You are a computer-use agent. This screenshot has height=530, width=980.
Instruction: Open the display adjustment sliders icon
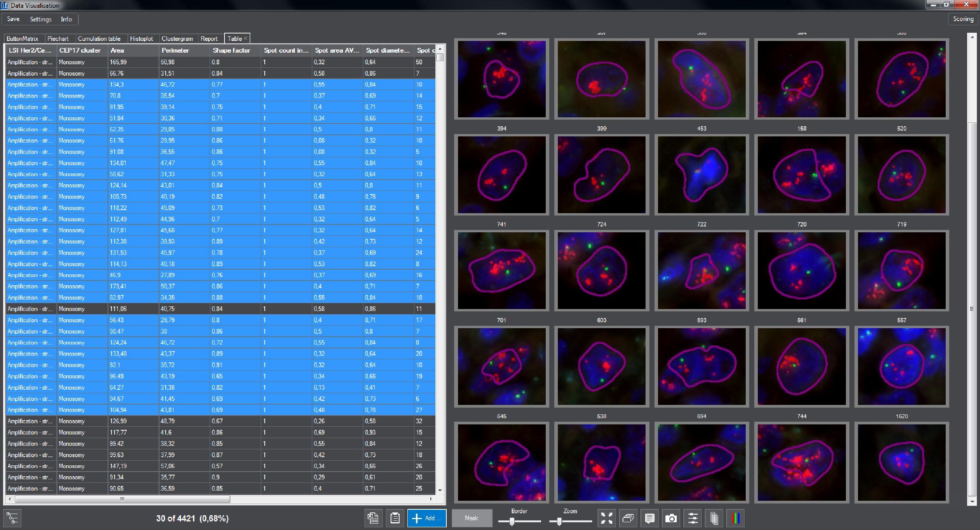[x=693, y=518]
